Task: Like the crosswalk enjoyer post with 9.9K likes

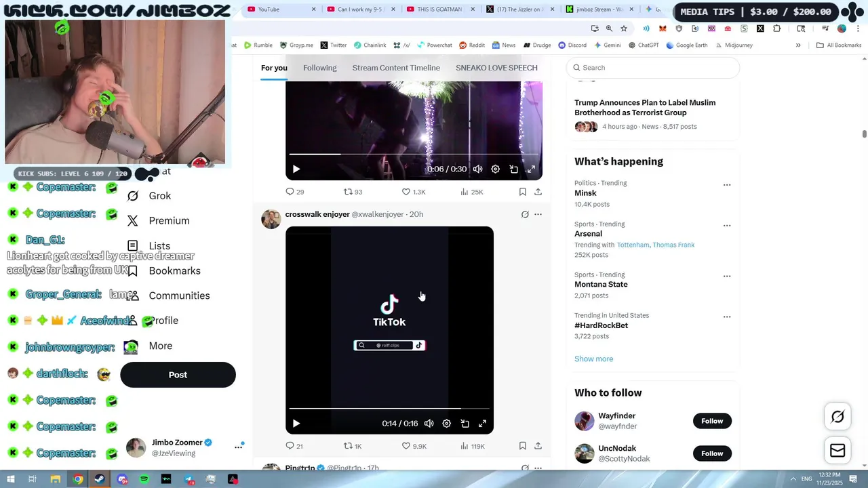Action: click(414, 446)
